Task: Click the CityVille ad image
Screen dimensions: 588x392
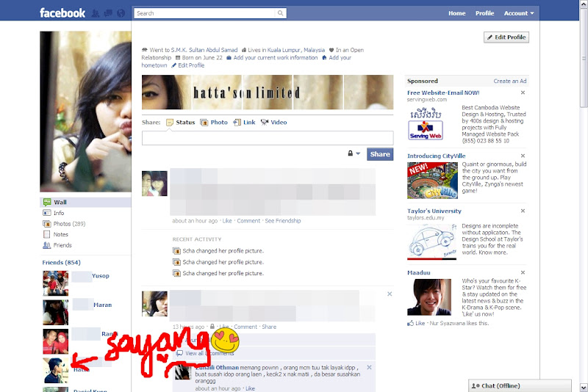Action: coord(432,181)
